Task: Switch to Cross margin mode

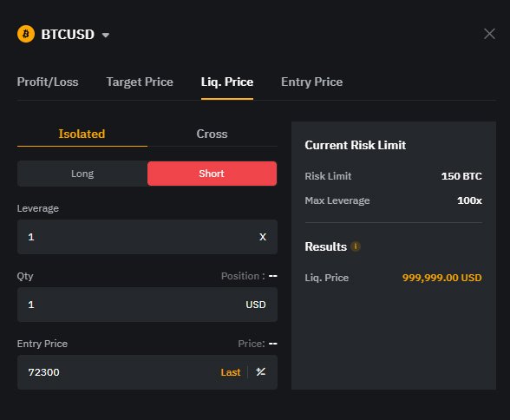Action: (x=212, y=134)
